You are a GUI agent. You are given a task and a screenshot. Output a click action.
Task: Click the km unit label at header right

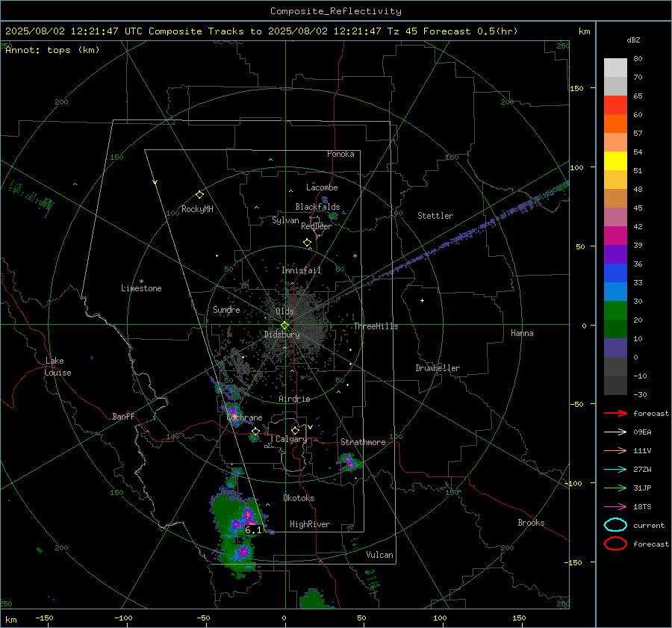coord(584,31)
